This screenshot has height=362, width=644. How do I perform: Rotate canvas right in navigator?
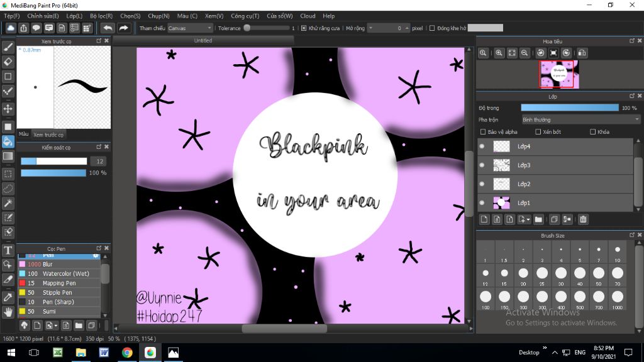point(567,53)
